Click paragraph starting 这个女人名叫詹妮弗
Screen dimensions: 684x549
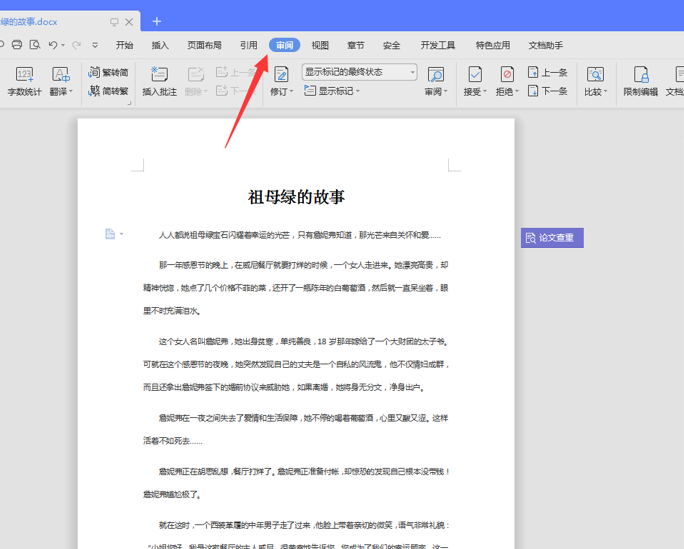[296, 364]
